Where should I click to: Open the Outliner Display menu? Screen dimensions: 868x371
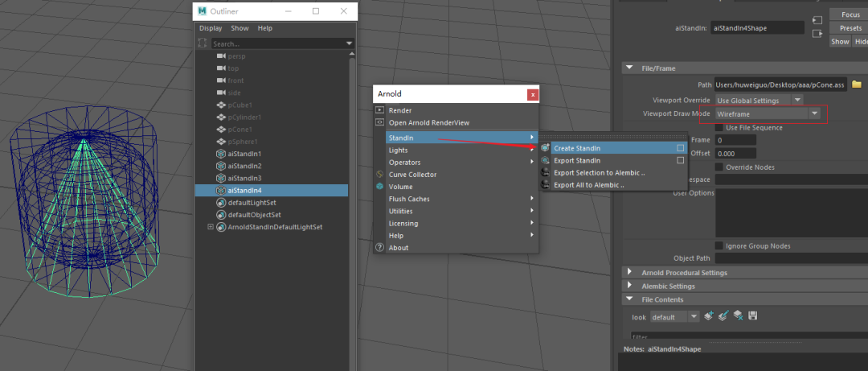(211, 28)
